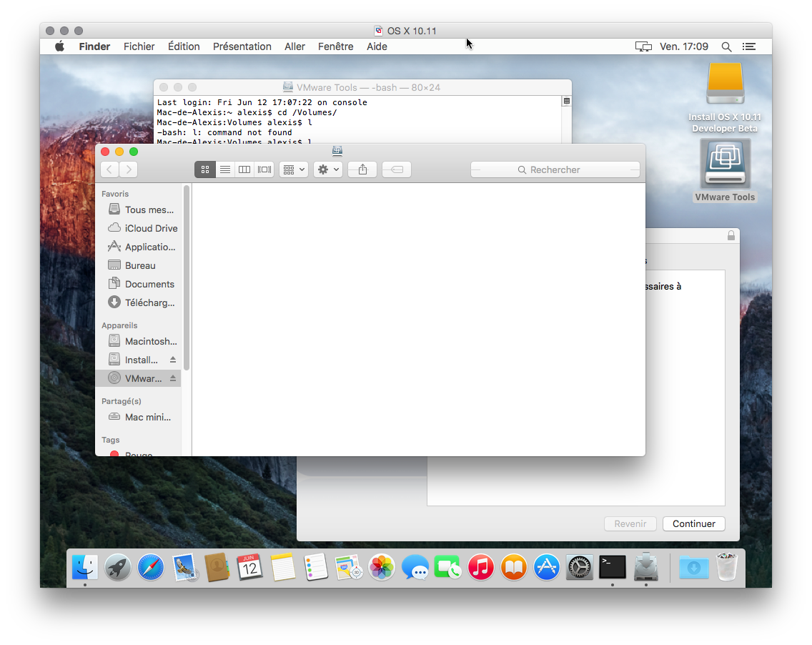Open App Store from the Dock
This screenshot has width=812, height=645.
click(547, 567)
